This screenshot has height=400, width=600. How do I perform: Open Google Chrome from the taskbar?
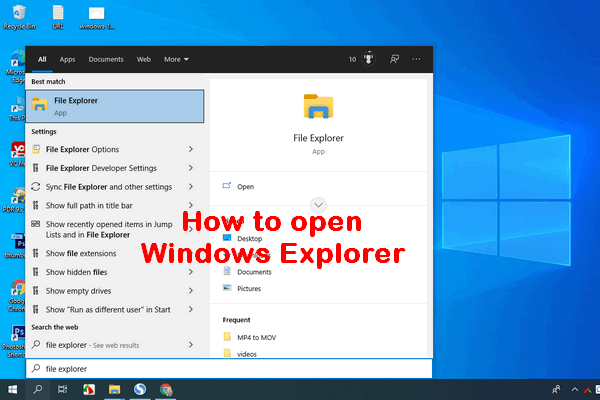[166, 390]
